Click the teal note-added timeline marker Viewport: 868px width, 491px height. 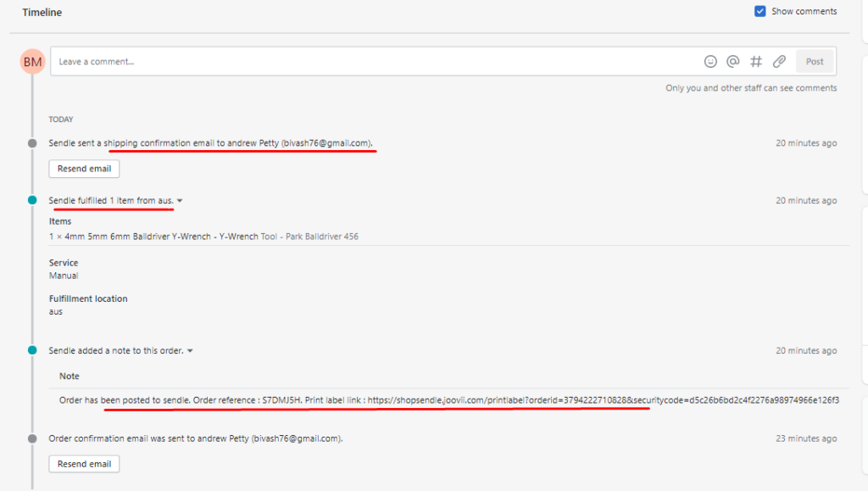(32, 350)
